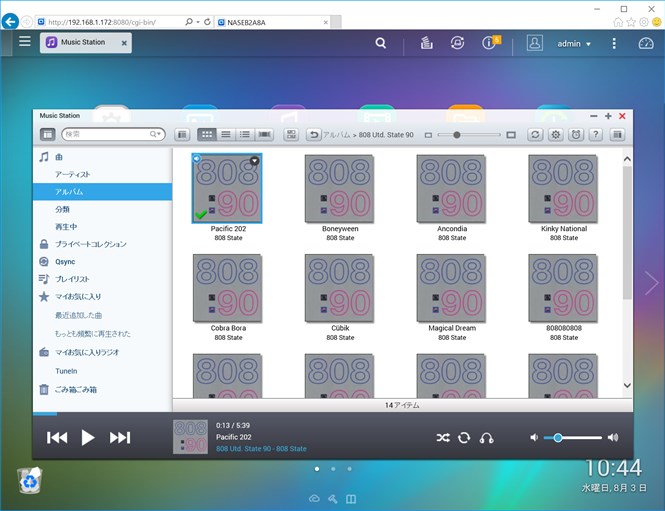Open the dropdown arrow on Pacific 202 cover
665x511 pixels.
[x=254, y=161]
